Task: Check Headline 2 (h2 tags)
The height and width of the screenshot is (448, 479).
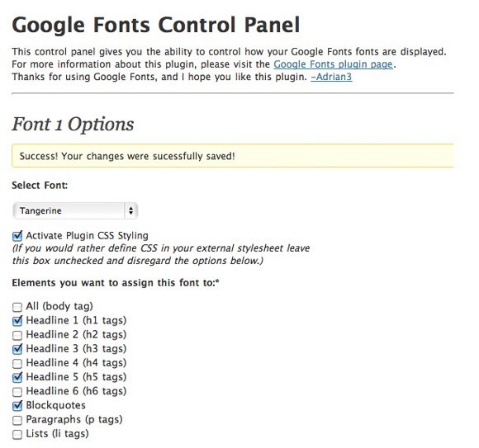Action: 17,335
